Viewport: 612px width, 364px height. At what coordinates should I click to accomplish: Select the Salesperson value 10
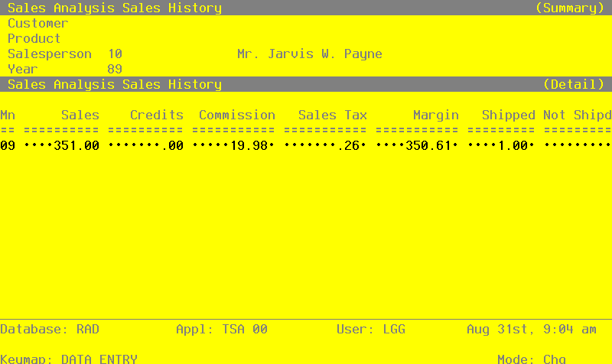115,54
